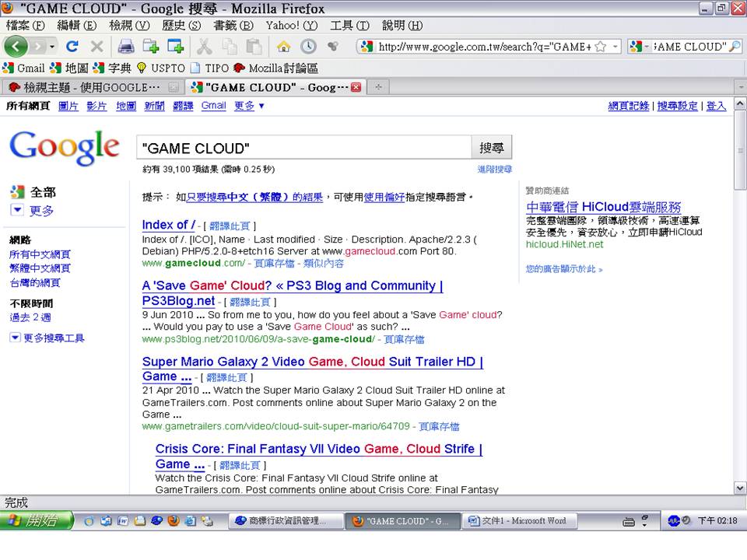The image size is (747, 560).
Task: Open the back/forward history dropdown arrow
Action: point(52,46)
